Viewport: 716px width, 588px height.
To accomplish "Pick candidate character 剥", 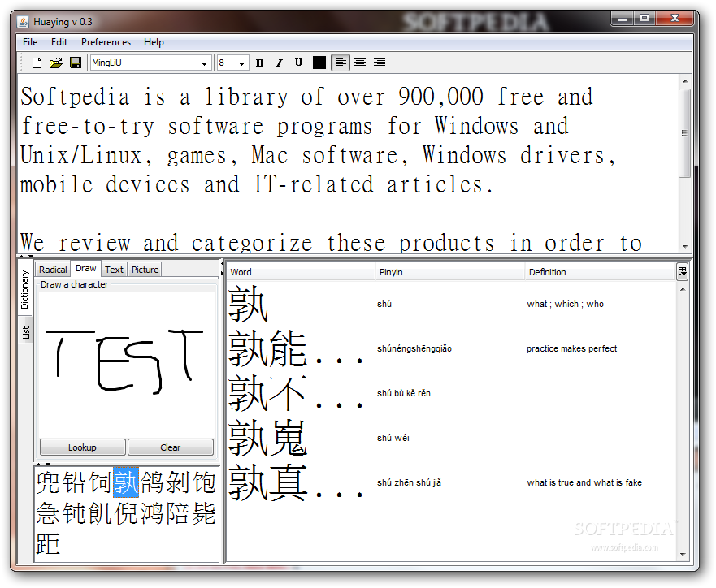I will click(x=178, y=482).
